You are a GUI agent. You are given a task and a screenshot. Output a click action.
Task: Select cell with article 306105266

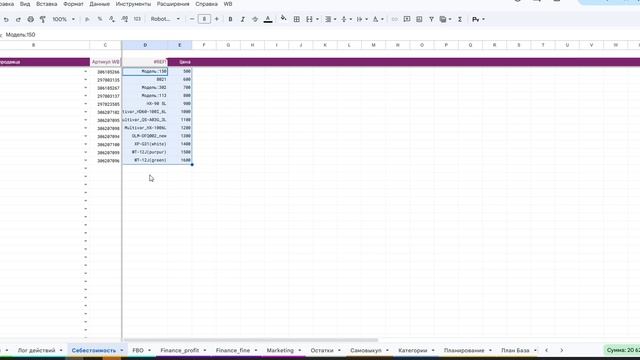106,71
